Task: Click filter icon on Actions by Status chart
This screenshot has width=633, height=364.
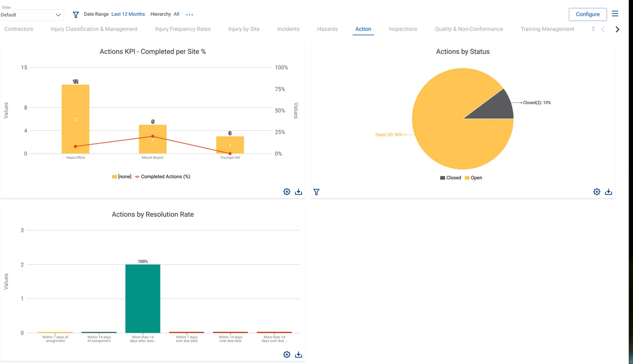Action: point(316,192)
